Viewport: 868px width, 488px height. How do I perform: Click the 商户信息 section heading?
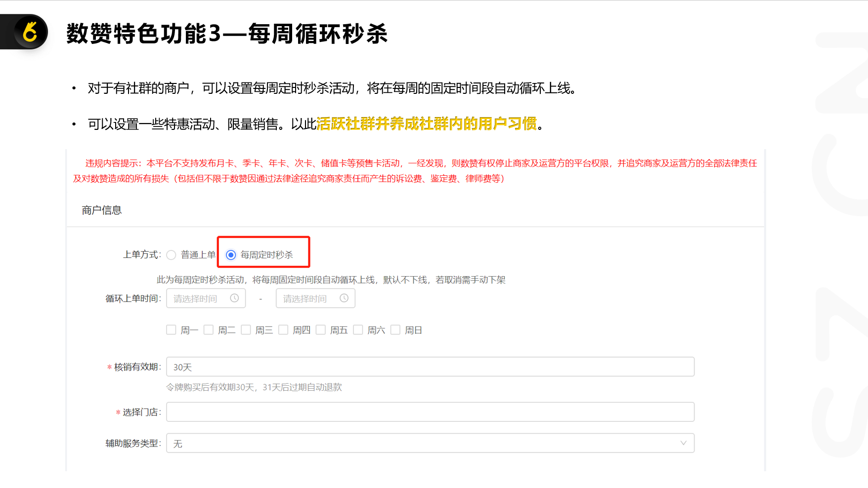(102, 210)
